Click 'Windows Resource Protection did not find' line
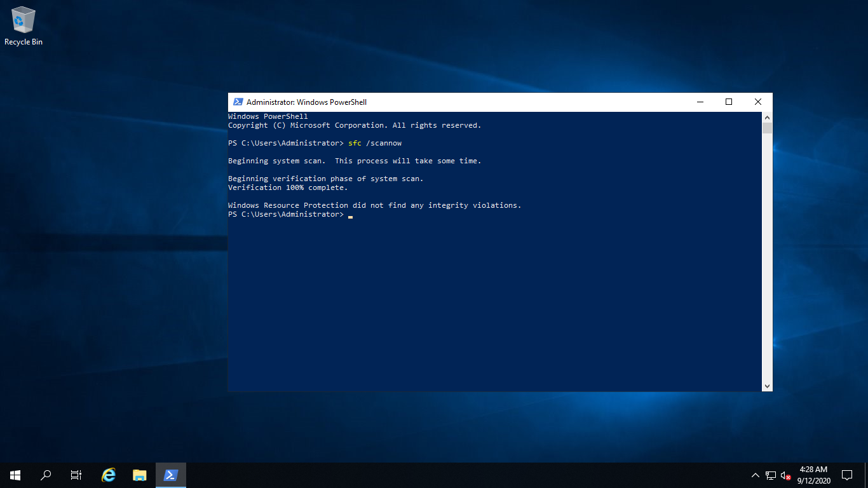Viewport: 868px width, 488px height. (374, 205)
